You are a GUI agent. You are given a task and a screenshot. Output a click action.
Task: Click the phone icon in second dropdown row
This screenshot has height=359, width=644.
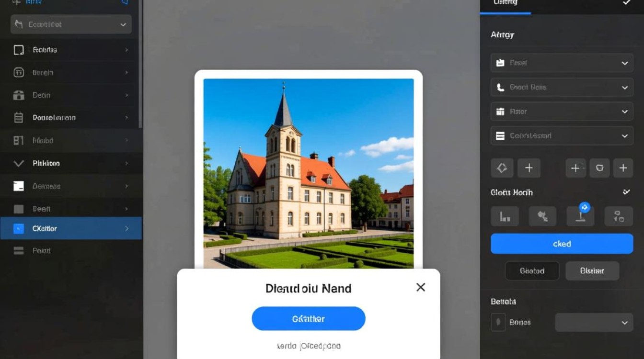click(x=500, y=88)
